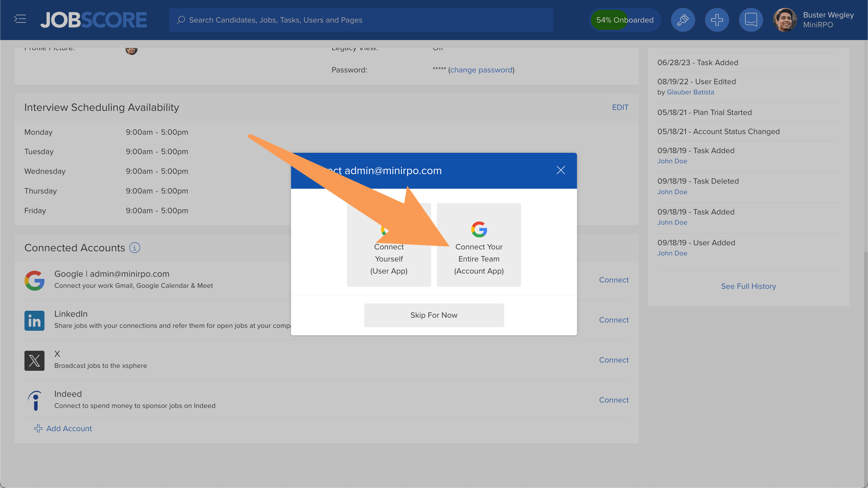
Task: Connect the X account
Action: coord(614,360)
